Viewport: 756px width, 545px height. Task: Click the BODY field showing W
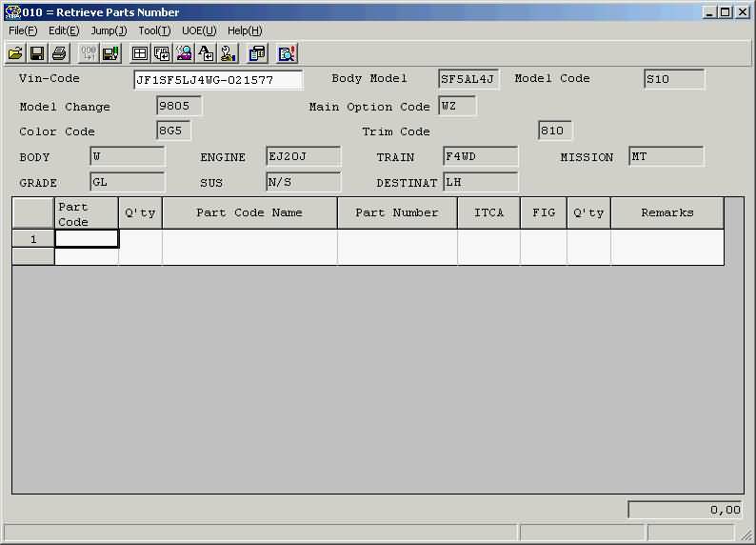coord(128,156)
